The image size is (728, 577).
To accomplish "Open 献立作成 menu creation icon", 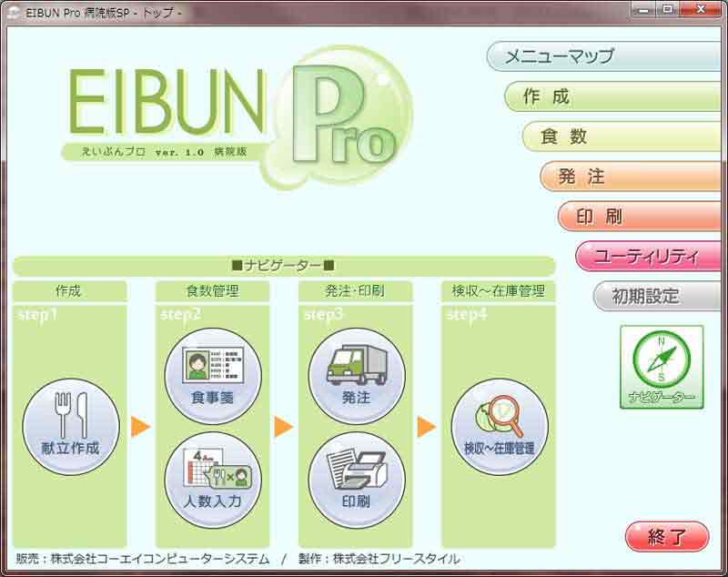I will point(71,427).
